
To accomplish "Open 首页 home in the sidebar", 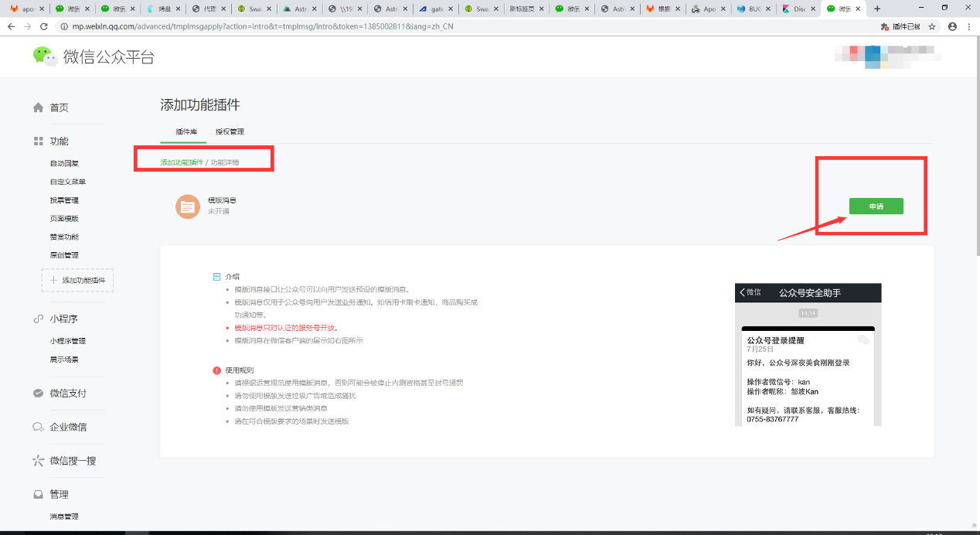I will click(x=59, y=107).
